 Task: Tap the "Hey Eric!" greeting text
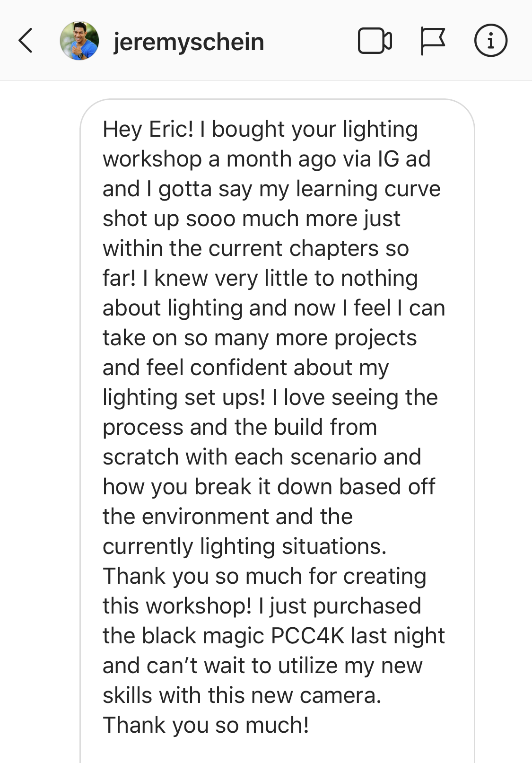tap(148, 130)
